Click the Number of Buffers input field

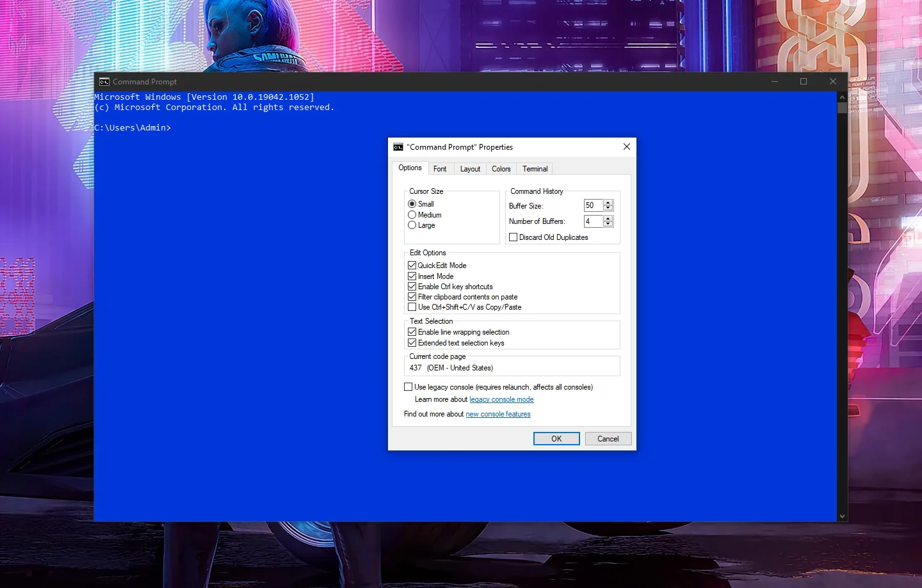tap(594, 221)
